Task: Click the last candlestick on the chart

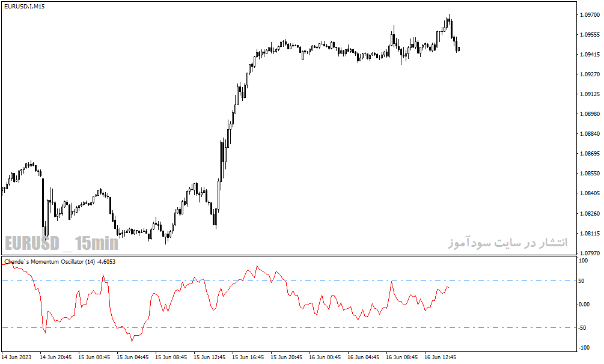Action: pos(459,49)
